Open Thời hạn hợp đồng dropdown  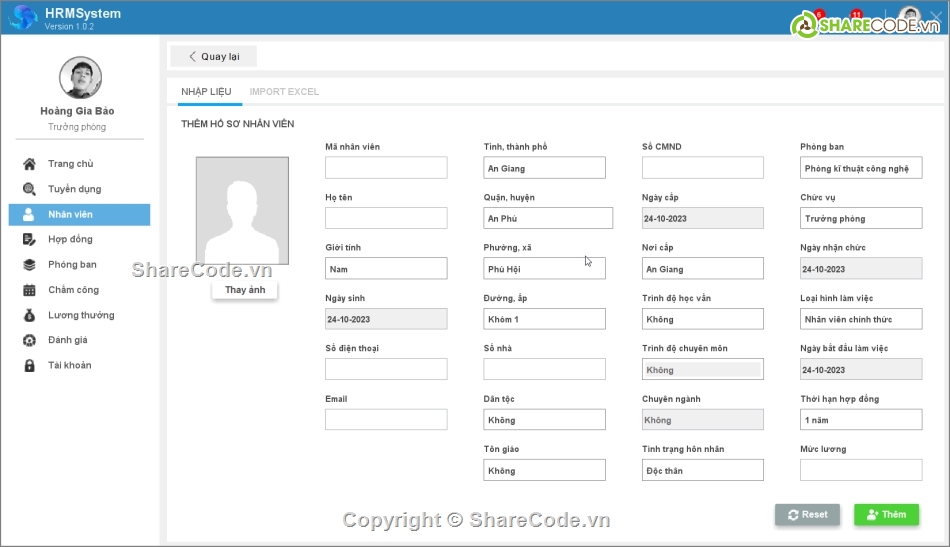pos(861,420)
